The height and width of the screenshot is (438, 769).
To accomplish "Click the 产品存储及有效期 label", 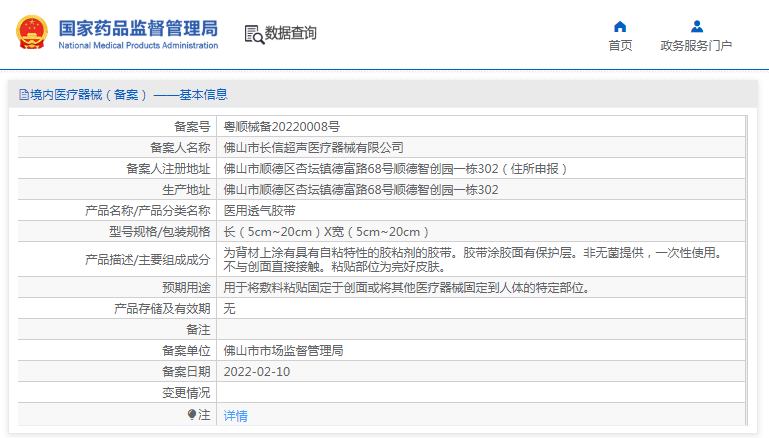I will [x=162, y=309].
